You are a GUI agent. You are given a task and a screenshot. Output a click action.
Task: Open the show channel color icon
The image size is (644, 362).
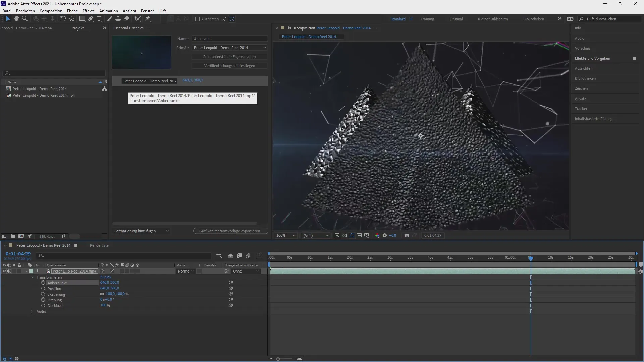coord(377,236)
